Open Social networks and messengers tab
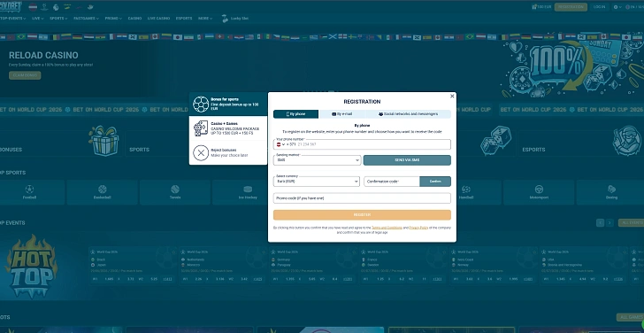 pyautogui.click(x=408, y=114)
